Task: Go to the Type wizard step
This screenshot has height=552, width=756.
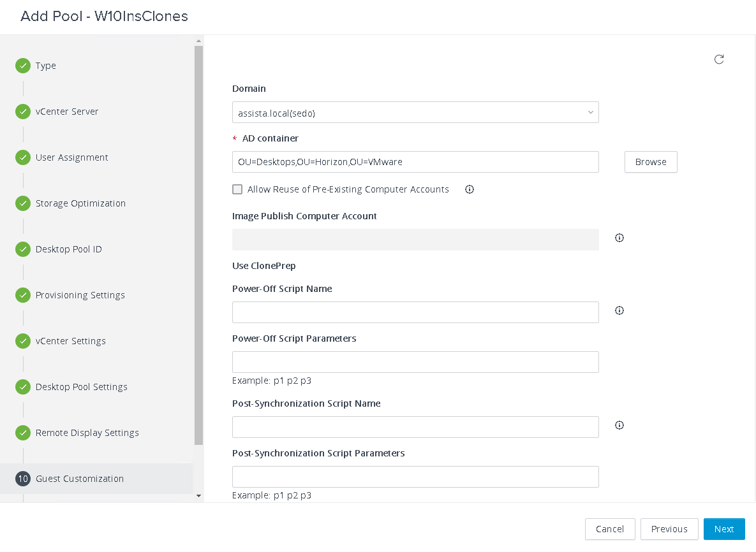Action: tap(46, 66)
